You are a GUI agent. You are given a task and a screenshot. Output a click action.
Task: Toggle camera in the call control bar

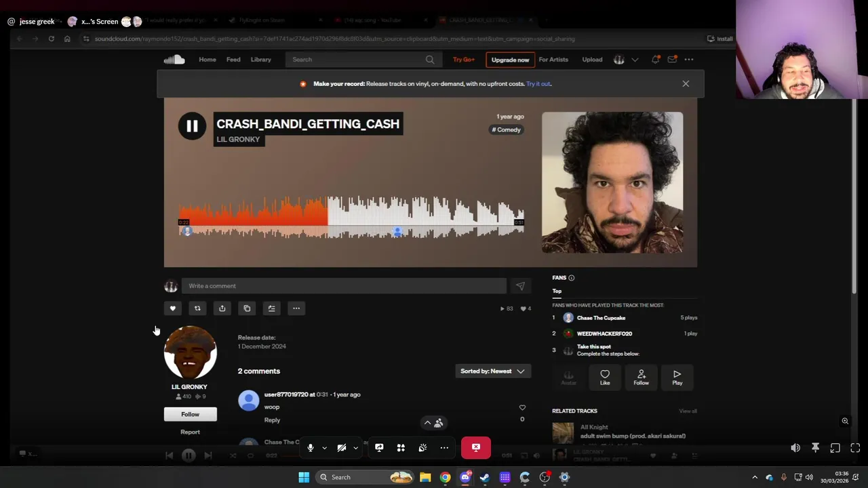342,447
